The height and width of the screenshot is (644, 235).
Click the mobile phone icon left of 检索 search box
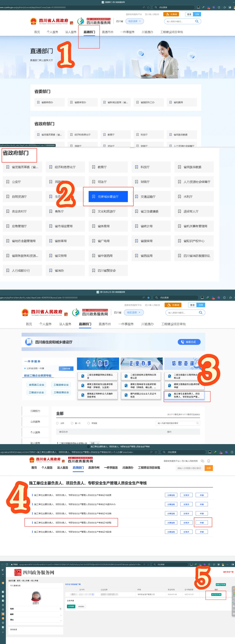coord(208,461)
